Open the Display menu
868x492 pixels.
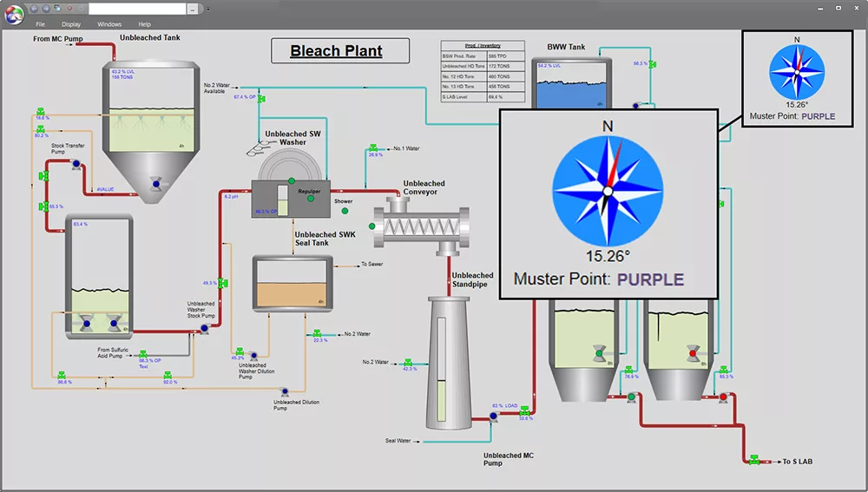(71, 24)
